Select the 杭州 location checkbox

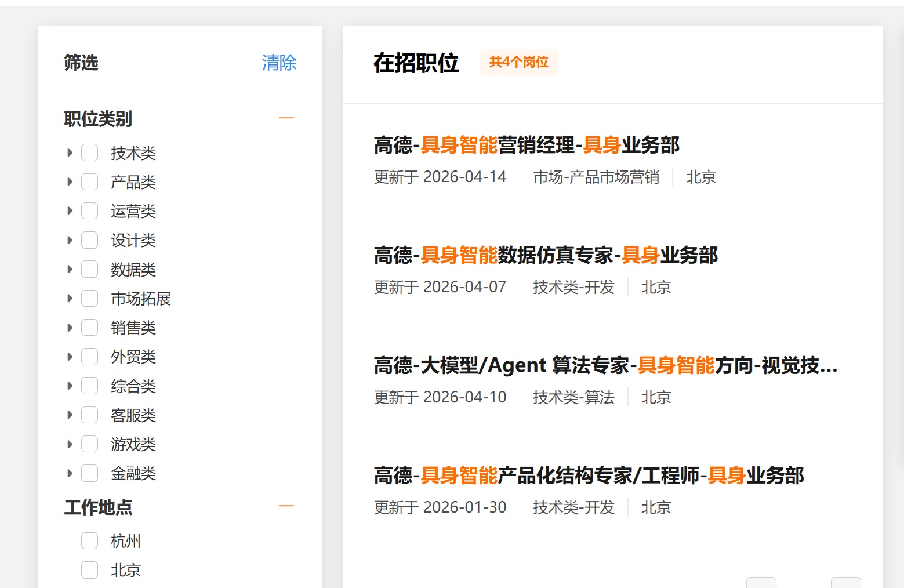point(89,541)
